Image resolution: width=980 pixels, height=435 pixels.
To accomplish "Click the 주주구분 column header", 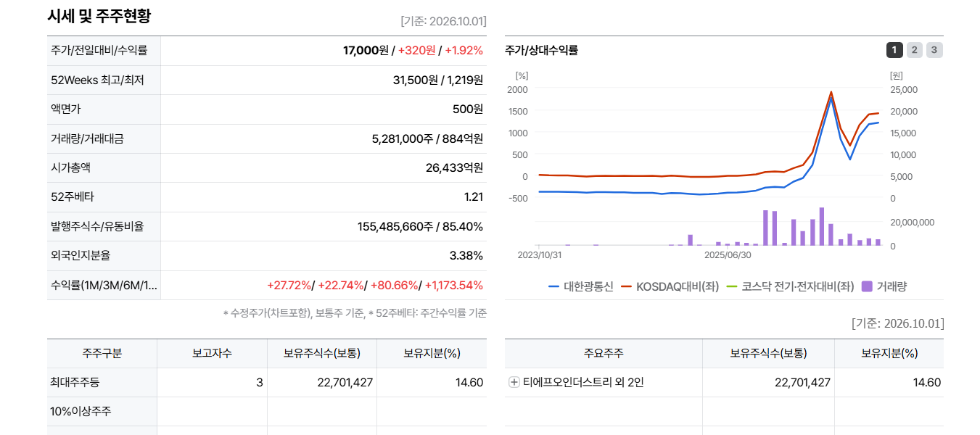I will pos(102,353).
